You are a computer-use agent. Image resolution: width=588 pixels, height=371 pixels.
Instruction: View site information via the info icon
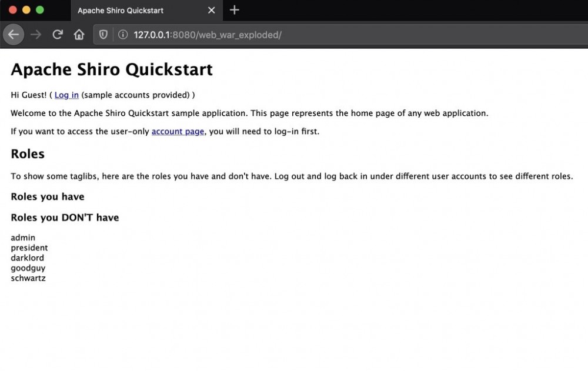click(122, 34)
